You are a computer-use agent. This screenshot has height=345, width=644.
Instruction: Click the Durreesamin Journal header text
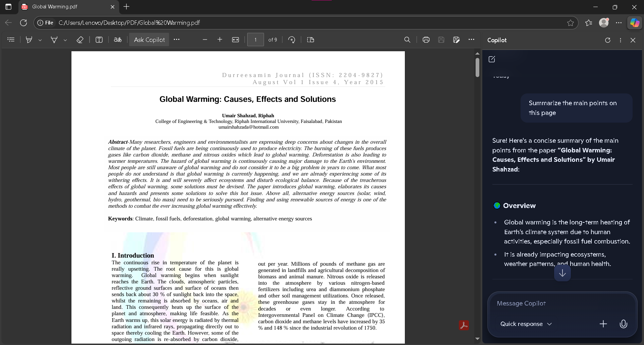click(303, 75)
